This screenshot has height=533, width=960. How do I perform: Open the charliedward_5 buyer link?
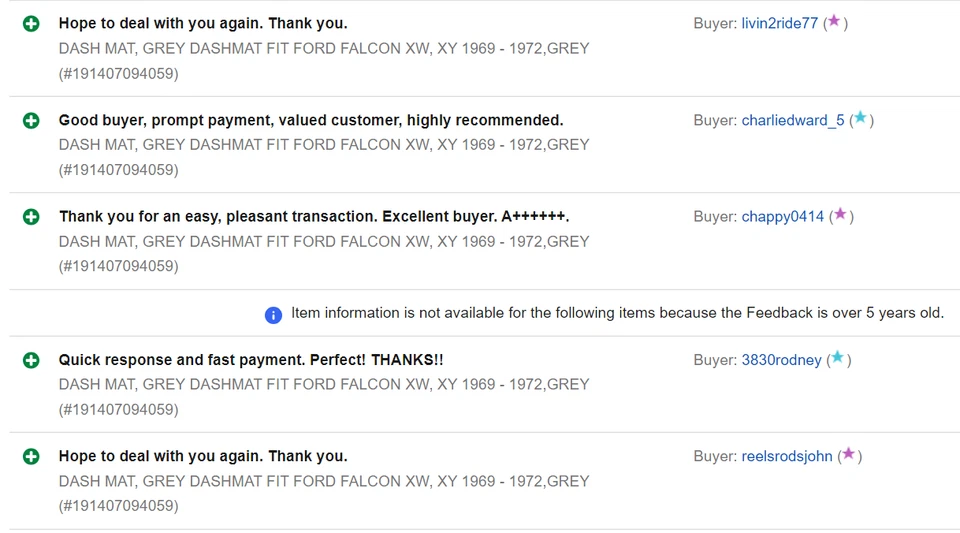tap(792, 120)
